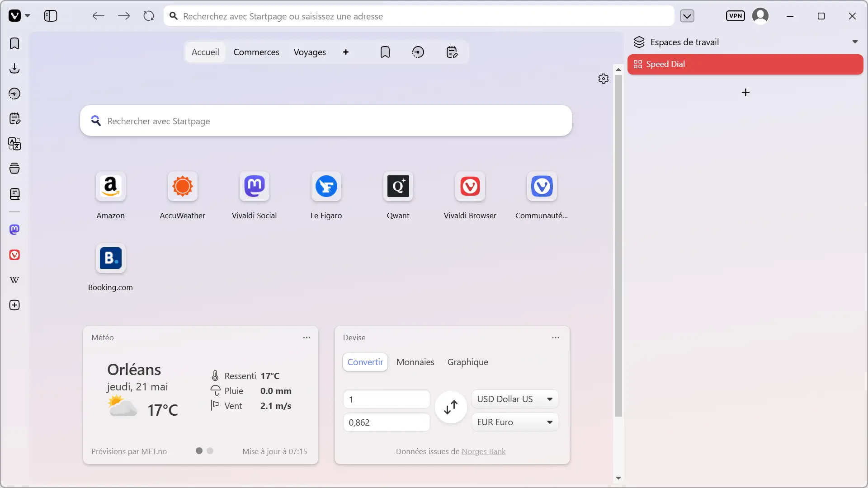Show first weather page dot
The height and width of the screenshot is (488, 868).
coord(199,450)
